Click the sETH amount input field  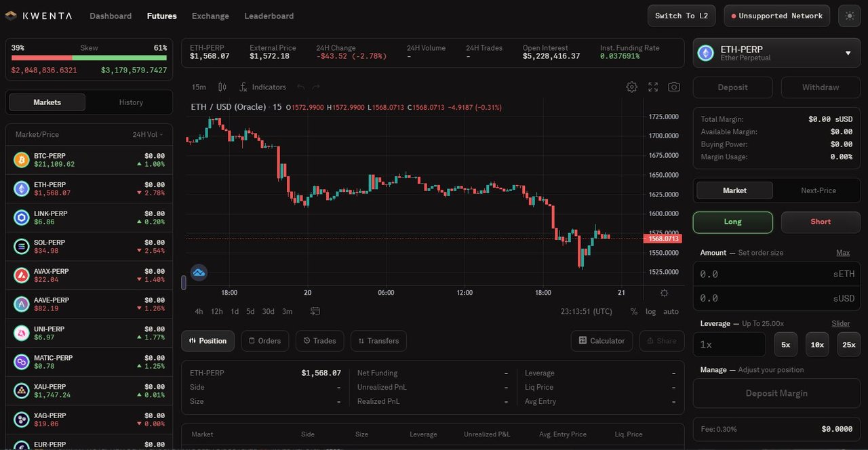pos(777,274)
